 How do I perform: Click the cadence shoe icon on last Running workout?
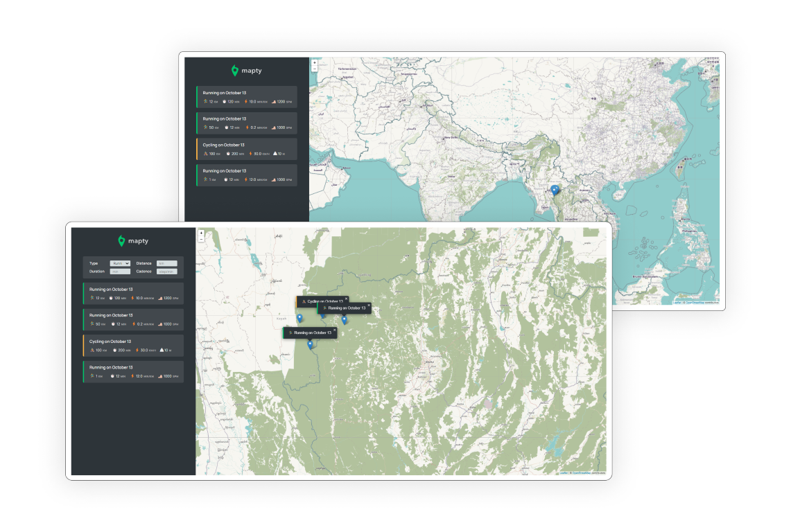(x=160, y=376)
